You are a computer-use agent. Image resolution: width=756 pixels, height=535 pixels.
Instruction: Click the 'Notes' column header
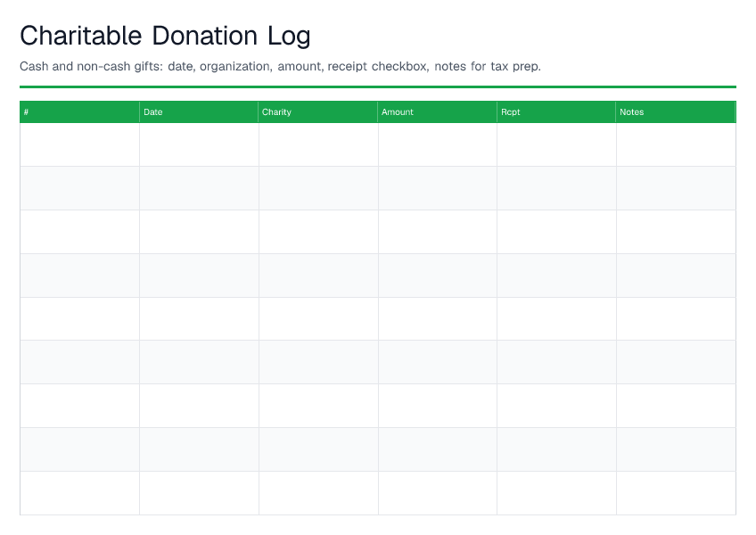coord(676,112)
